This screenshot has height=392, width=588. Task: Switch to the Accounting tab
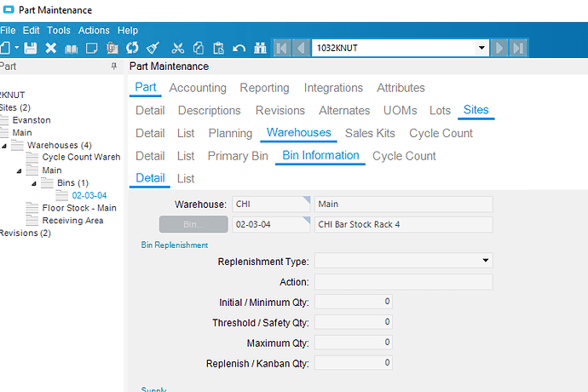pyautogui.click(x=198, y=88)
